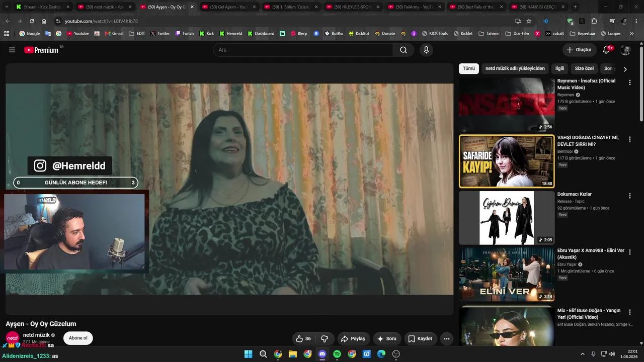Open YouTube notifications bell
The width and height of the screenshot is (644, 362).
tap(606, 50)
